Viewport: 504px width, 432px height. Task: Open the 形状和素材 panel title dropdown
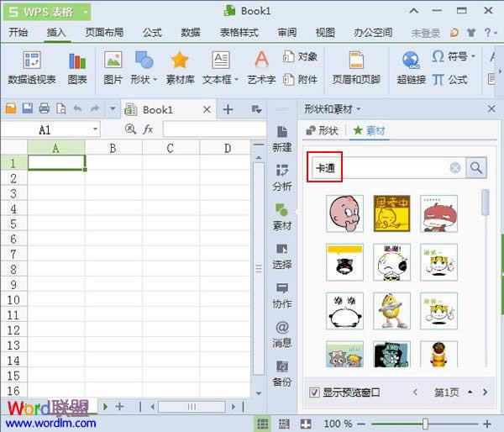359,109
